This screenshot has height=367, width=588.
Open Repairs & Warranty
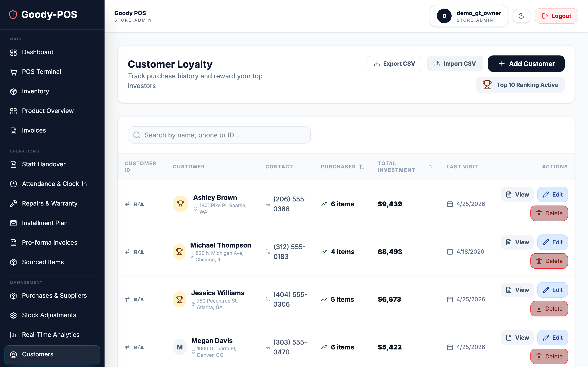point(50,203)
